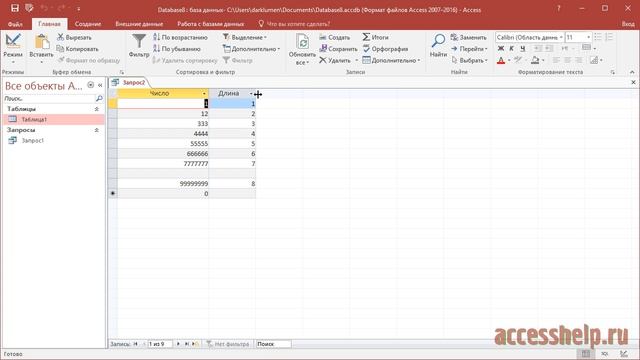This screenshot has width=640, height=360.
Task: Toggle bold Ж formatting
Action: (x=501, y=49)
